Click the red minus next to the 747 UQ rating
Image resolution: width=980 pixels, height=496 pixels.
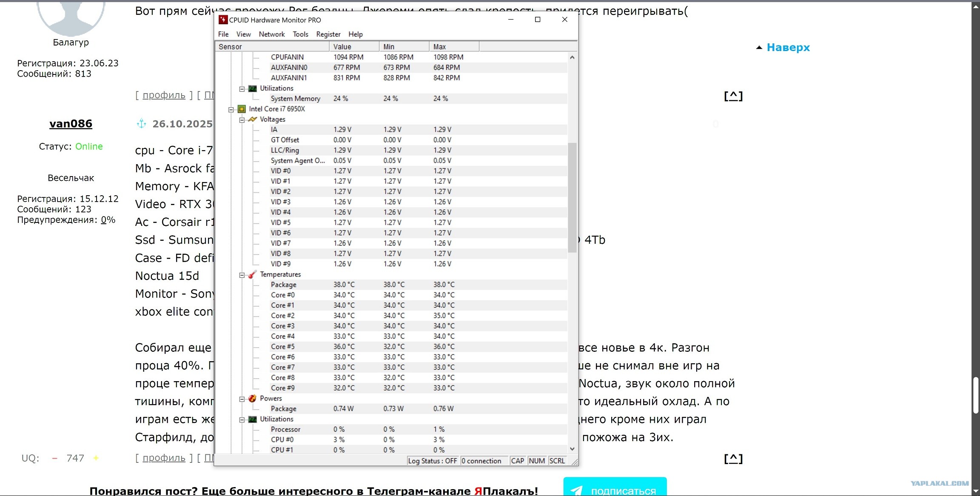[x=54, y=458]
